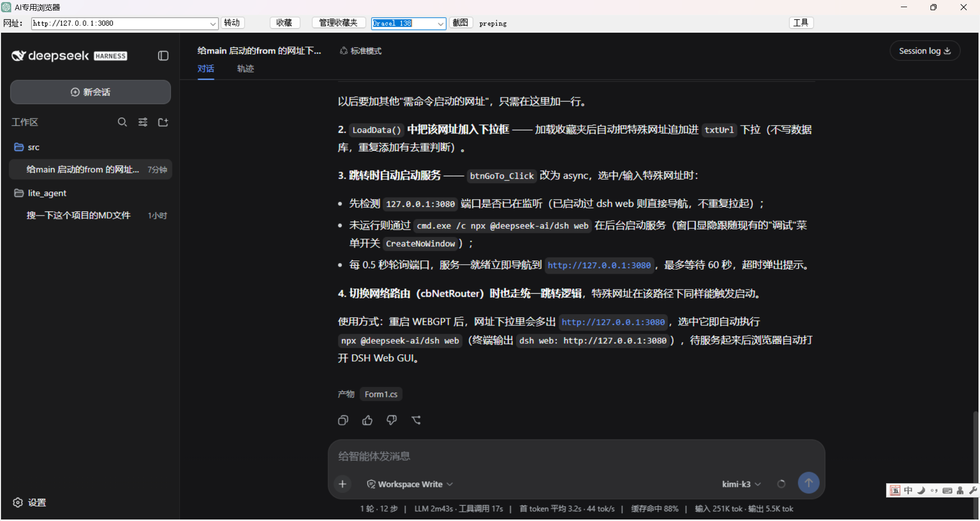Click the preping status text
The width and height of the screenshot is (980, 521).
[493, 23]
